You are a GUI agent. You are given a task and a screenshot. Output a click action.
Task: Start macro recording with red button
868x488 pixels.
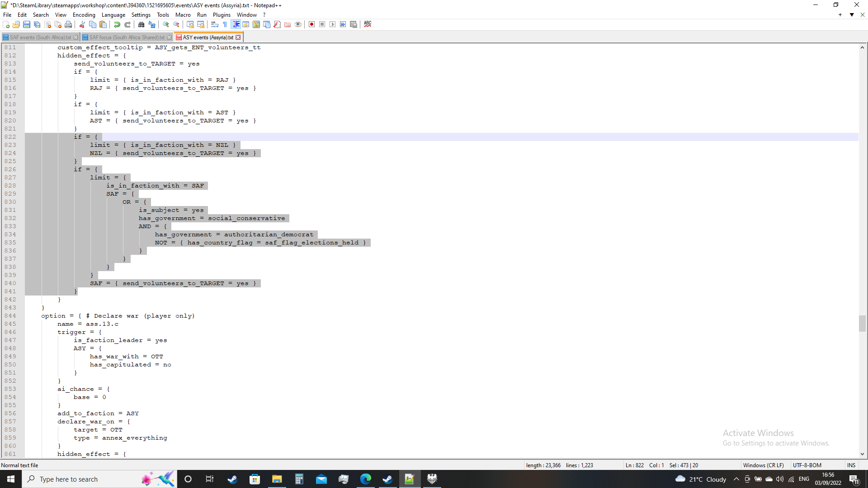point(311,24)
